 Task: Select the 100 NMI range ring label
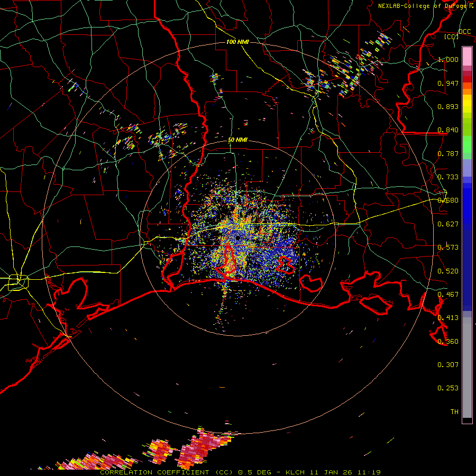click(x=237, y=42)
